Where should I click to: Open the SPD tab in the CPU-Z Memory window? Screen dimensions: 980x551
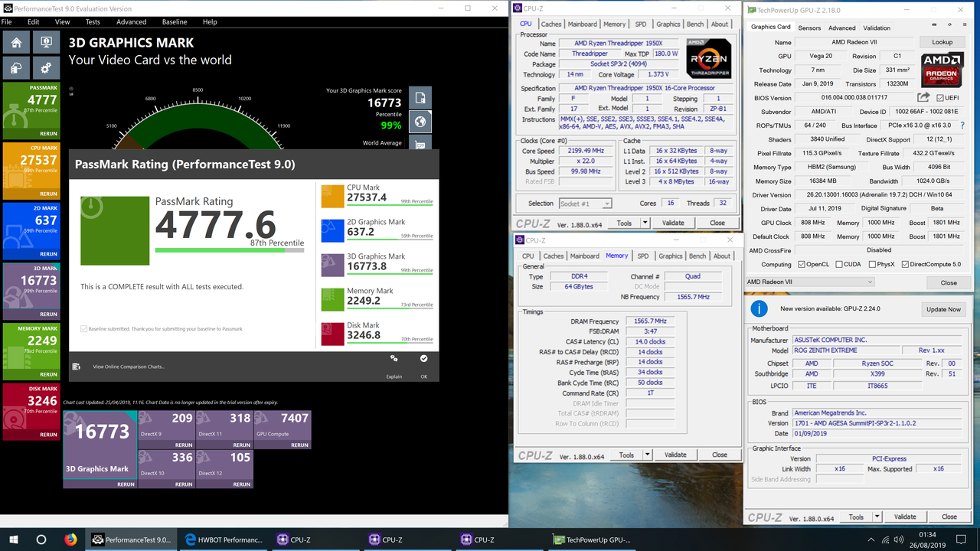pos(643,256)
